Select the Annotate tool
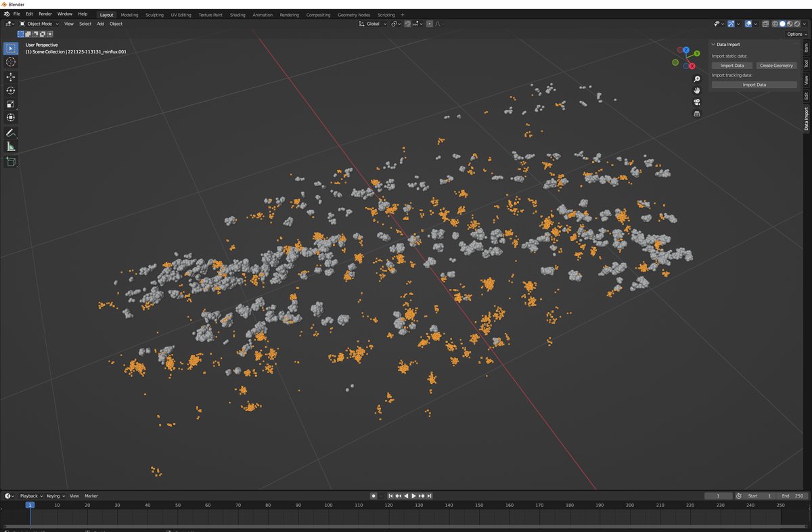The image size is (812, 532). 11,133
